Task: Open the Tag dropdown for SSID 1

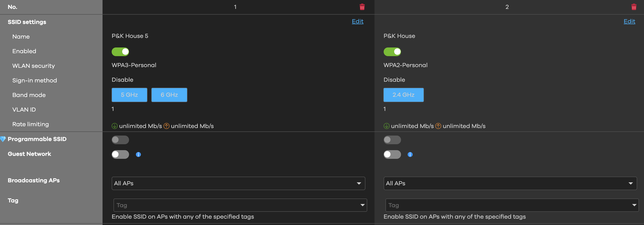Action: point(240,205)
